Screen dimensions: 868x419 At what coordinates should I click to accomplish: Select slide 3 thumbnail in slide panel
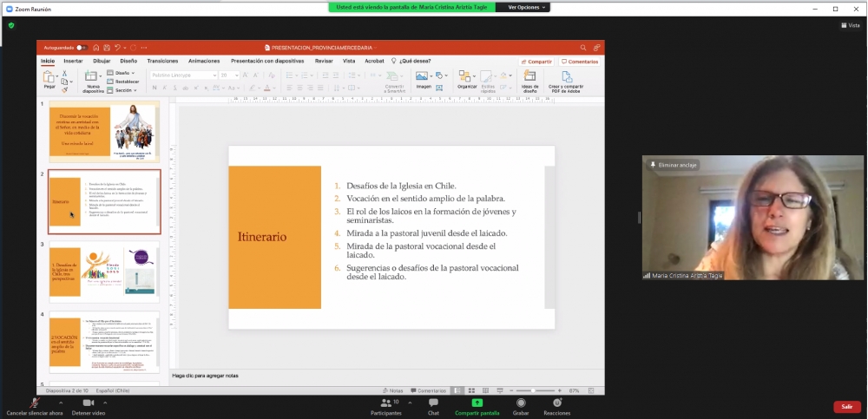pos(103,271)
